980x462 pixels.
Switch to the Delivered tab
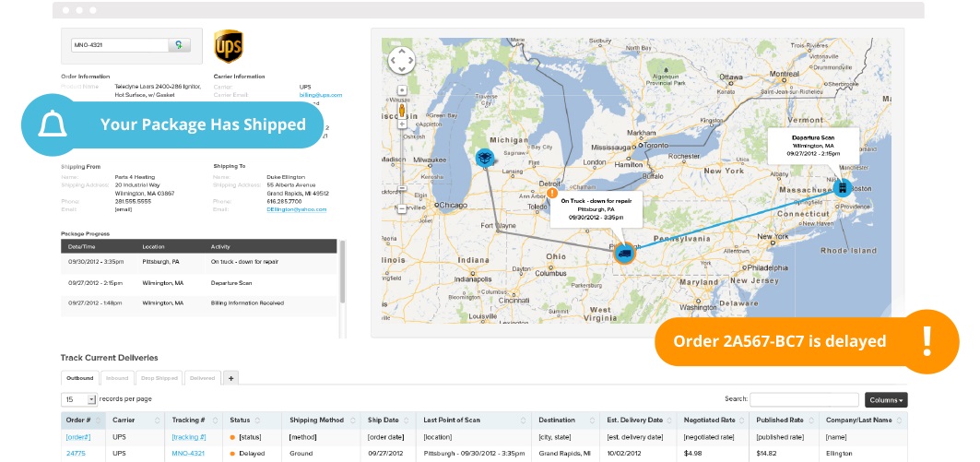coord(203,377)
